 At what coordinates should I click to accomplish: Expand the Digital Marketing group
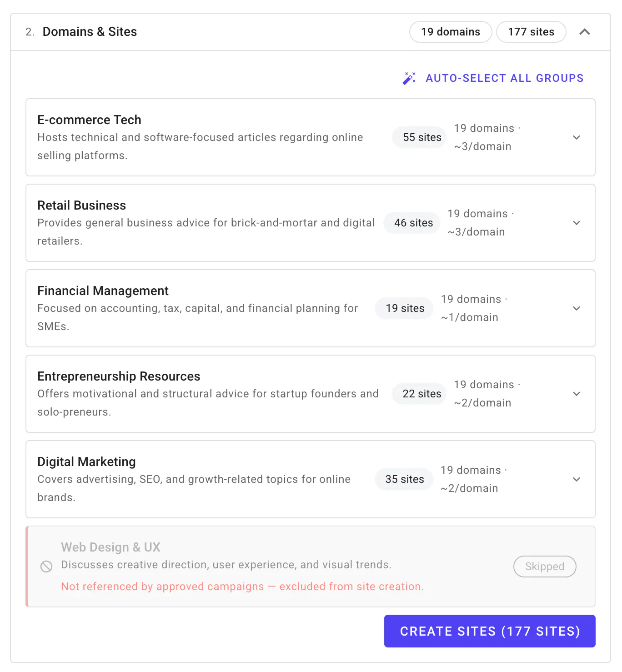[577, 479]
